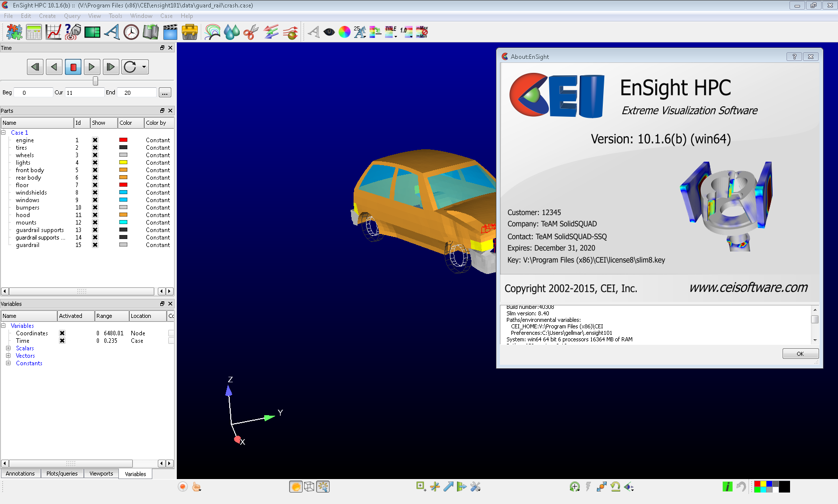Image resolution: width=838 pixels, height=504 pixels.
Task: Open the Solution Time clock icon
Action: [x=131, y=32]
